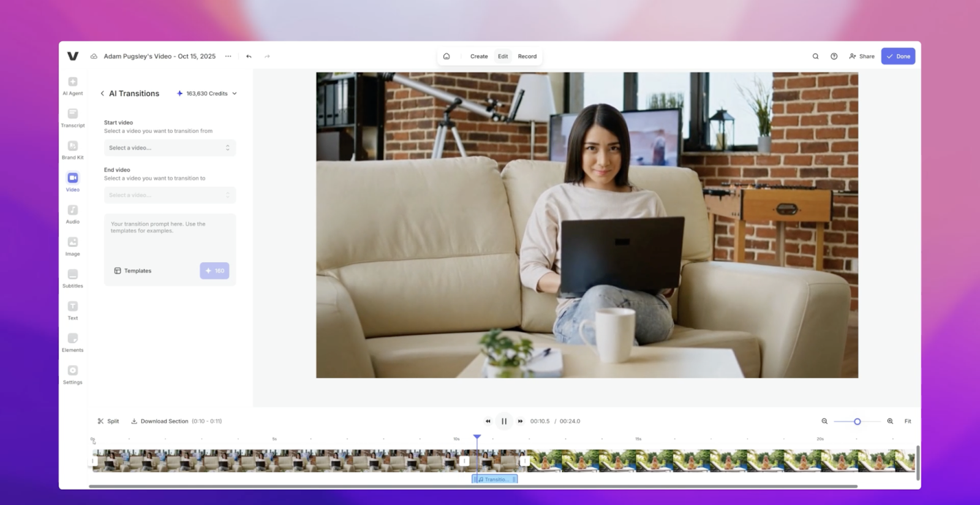Click the transition prompt text field
This screenshot has width=980, height=505.
(x=170, y=236)
